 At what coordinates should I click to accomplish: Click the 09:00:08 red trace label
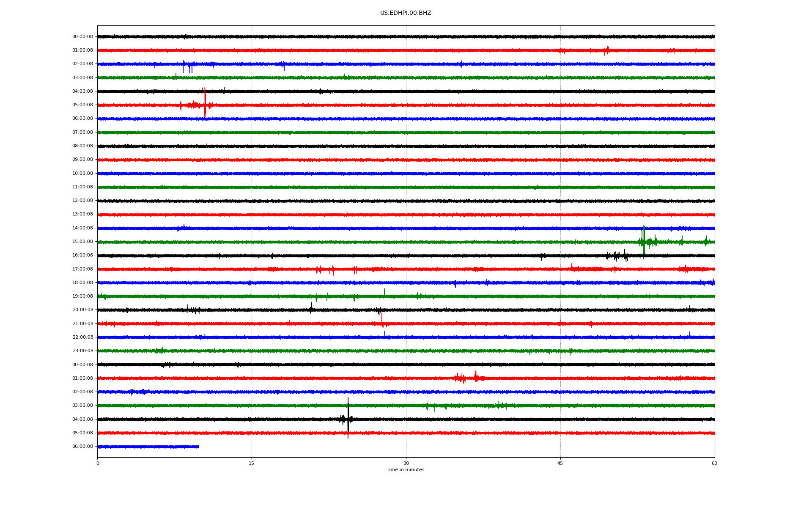tap(82, 160)
